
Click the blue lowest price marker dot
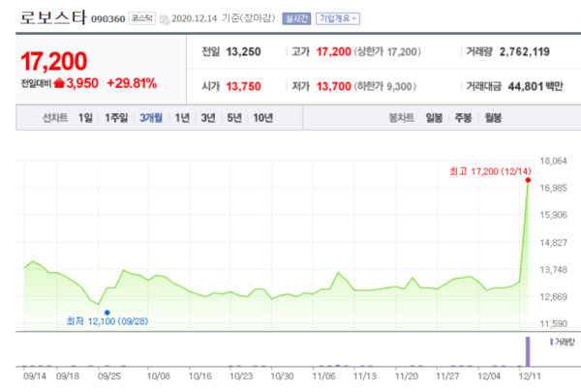point(107,313)
